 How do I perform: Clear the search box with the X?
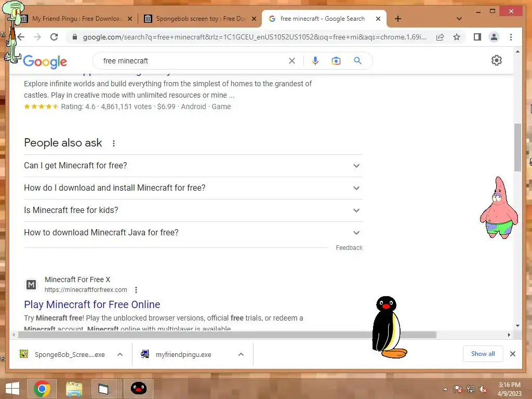(292, 61)
